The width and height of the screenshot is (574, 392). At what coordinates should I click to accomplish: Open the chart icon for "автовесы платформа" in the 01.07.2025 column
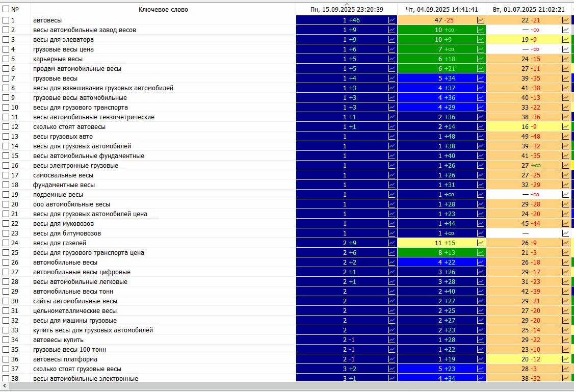(565, 359)
